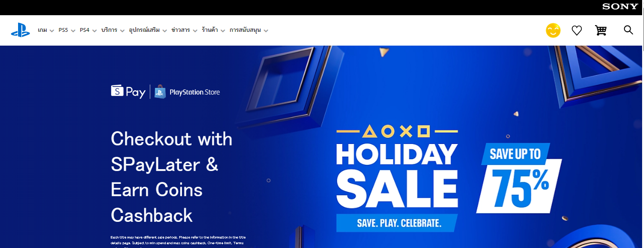Viewport: 644px width, 248px height.
Task: Expand the การสนับสนุน dropdown chevron
Action: pos(266,31)
